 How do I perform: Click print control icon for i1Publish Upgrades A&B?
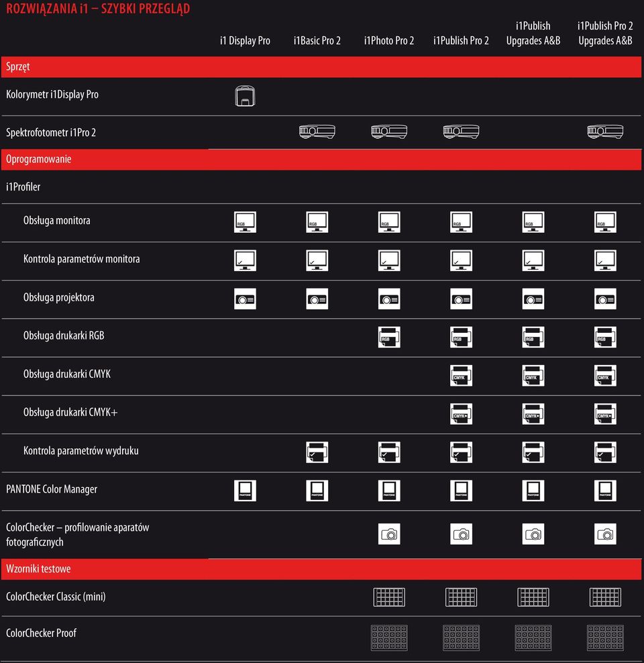pos(533,452)
